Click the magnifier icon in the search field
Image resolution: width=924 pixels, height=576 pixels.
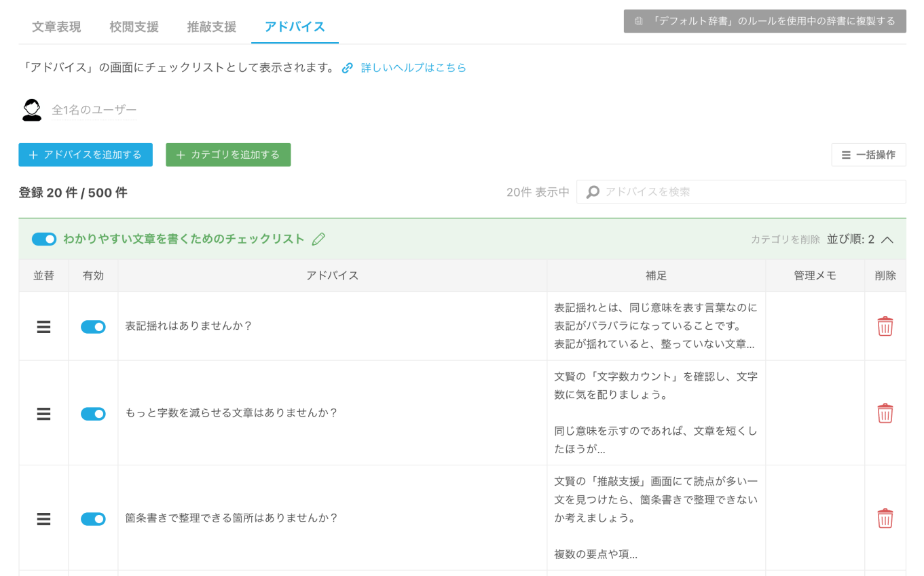(593, 192)
